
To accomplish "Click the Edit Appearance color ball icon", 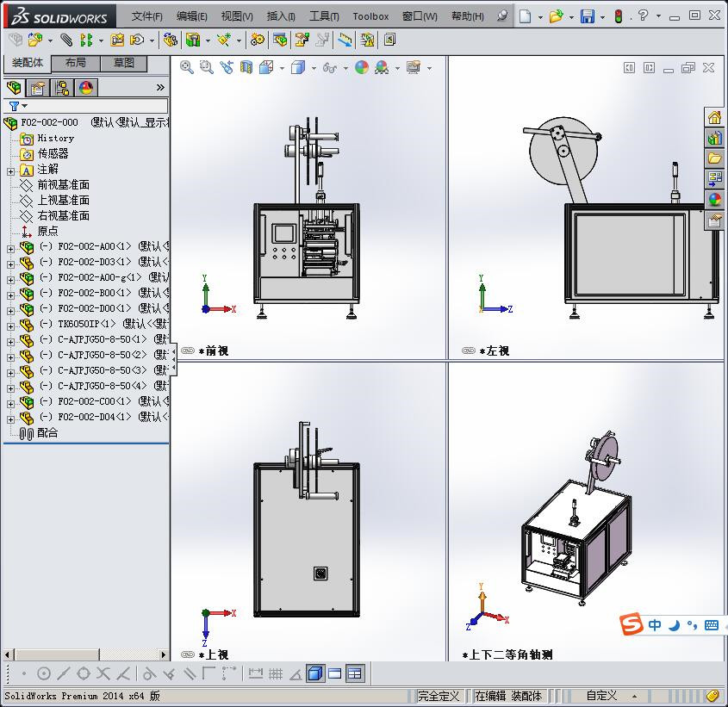I will [x=362, y=68].
